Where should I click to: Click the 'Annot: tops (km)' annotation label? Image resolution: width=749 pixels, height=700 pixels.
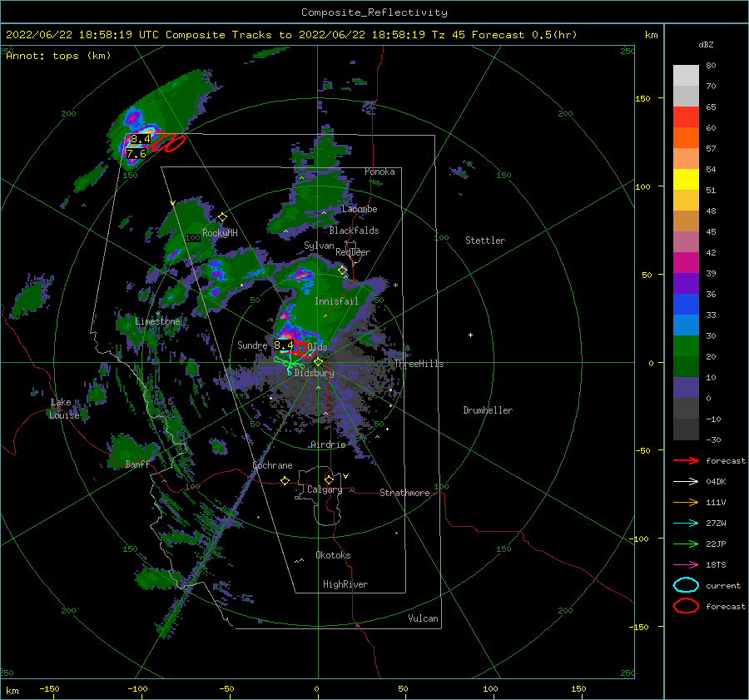(58, 56)
